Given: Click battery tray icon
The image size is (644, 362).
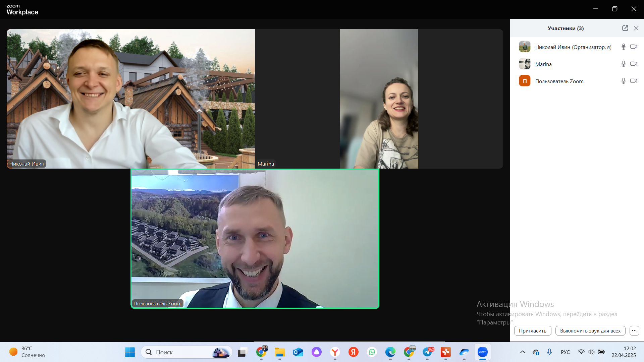Looking at the screenshot, I should (601, 352).
